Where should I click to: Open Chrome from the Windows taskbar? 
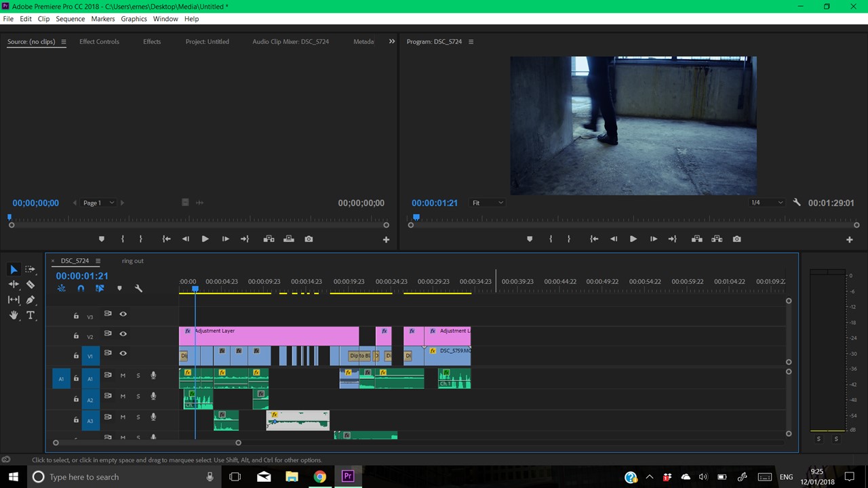[x=319, y=476]
